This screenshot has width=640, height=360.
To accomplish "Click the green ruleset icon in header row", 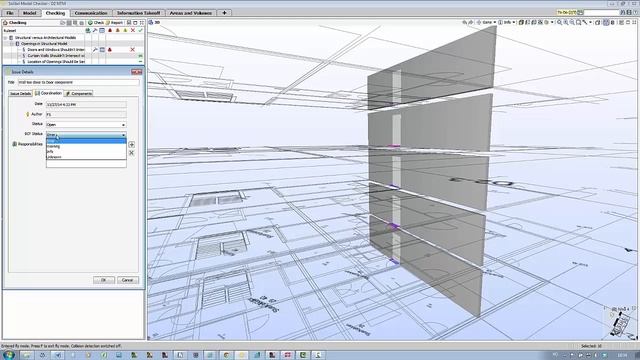I will [x=88, y=31].
